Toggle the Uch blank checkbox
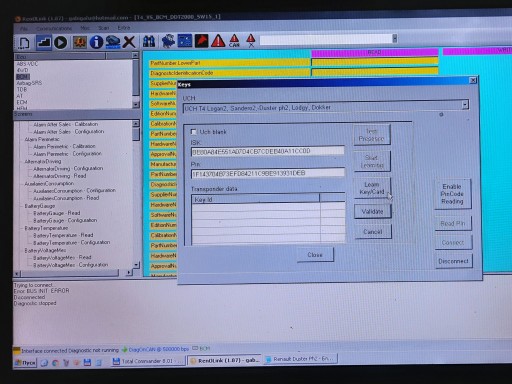512x384 pixels. pos(194,132)
